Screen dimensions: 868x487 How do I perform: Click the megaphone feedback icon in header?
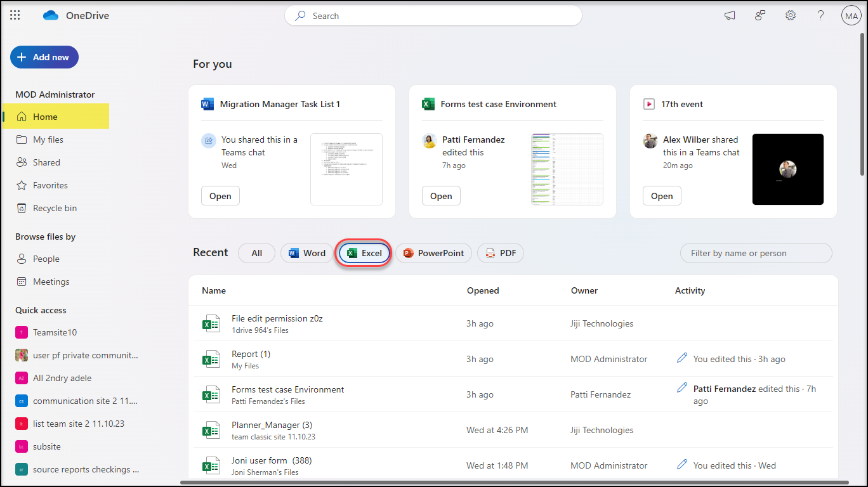pos(730,16)
